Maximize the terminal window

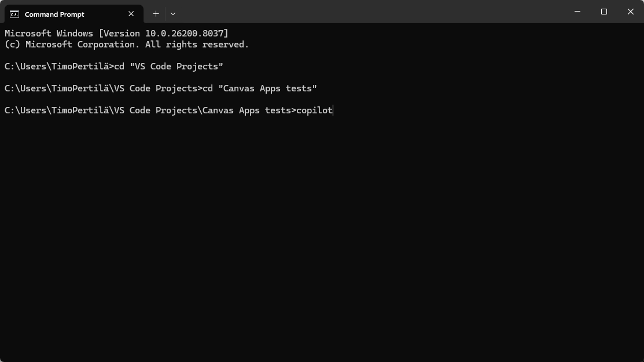(604, 12)
